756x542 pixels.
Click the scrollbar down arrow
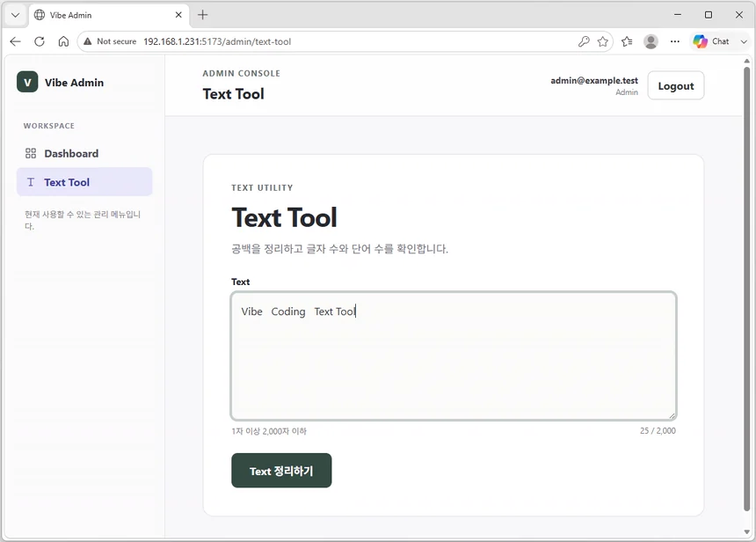coord(747,531)
